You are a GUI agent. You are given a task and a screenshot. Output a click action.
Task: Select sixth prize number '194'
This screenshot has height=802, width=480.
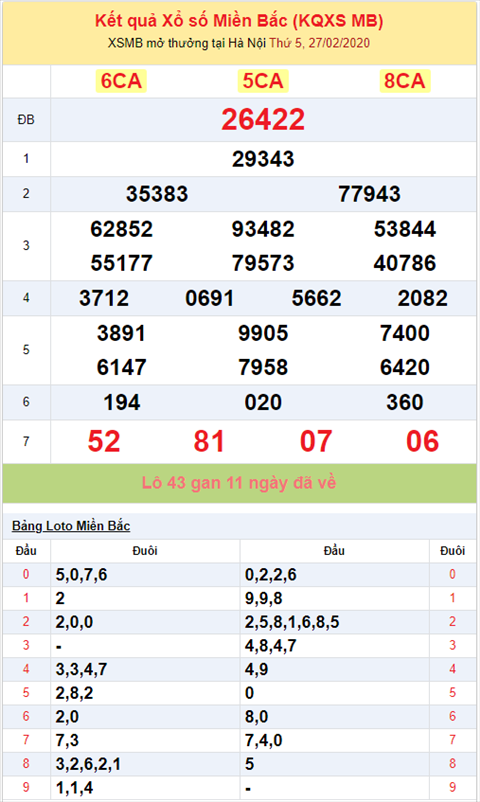[122, 403]
